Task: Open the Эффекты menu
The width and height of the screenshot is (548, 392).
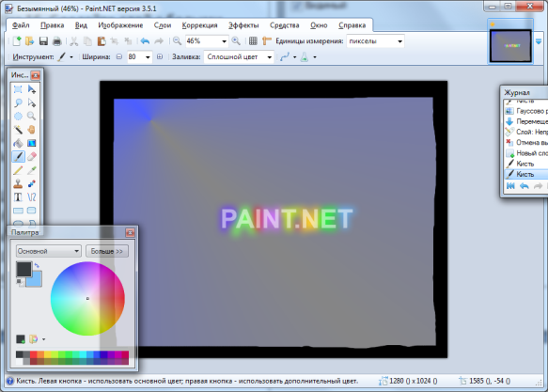Action: click(243, 25)
